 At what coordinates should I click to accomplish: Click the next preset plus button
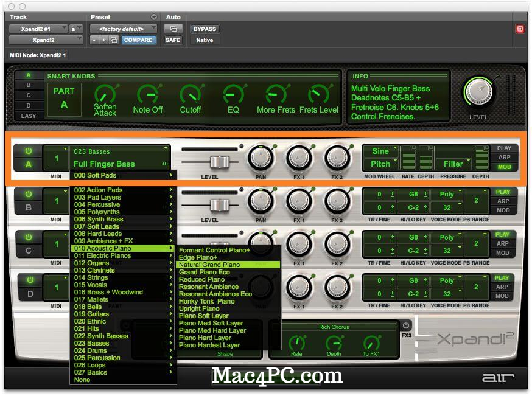103,40
